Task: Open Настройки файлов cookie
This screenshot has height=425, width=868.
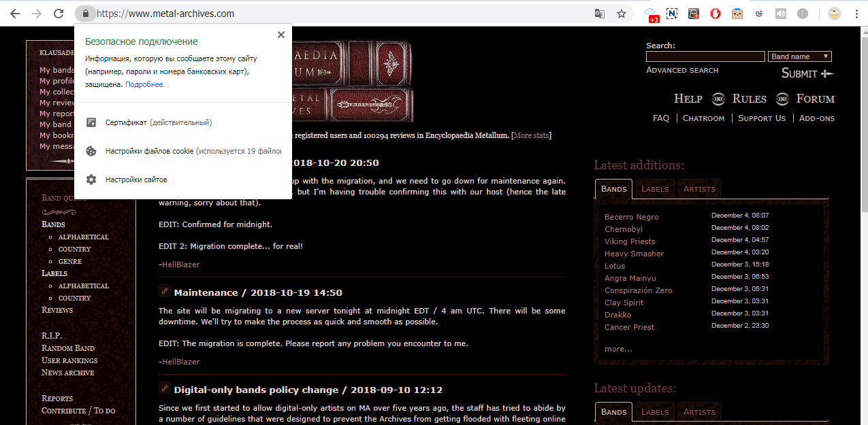Action: tap(183, 151)
